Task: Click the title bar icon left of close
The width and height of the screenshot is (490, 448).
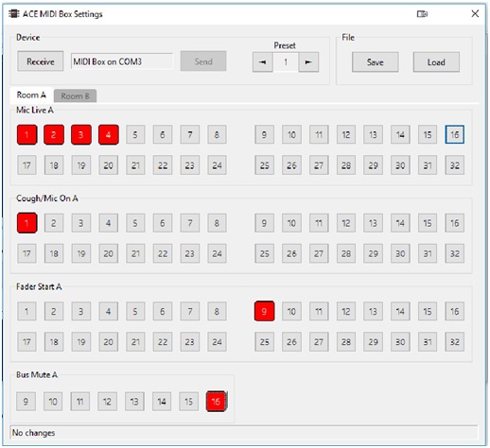Action: tap(422, 14)
